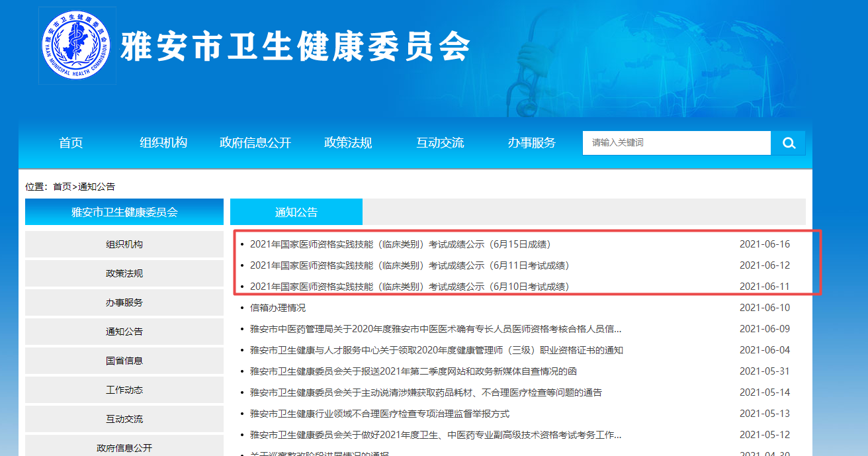Click the magnifier search icon button
The height and width of the screenshot is (456, 868).
tap(788, 143)
